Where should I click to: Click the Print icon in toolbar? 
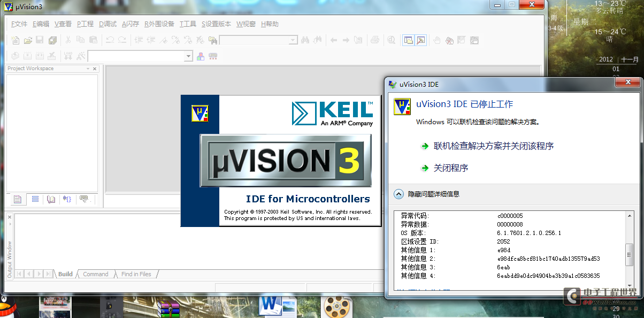[375, 40]
